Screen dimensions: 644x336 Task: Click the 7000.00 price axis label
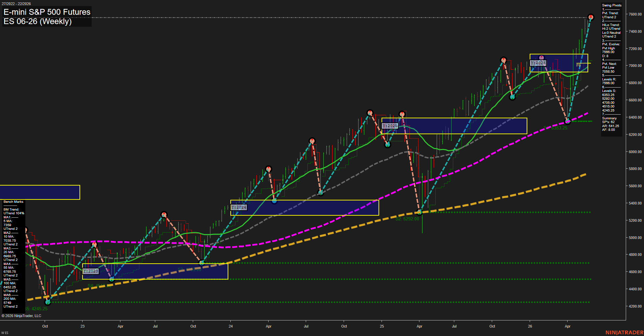click(x=635, y=66)
